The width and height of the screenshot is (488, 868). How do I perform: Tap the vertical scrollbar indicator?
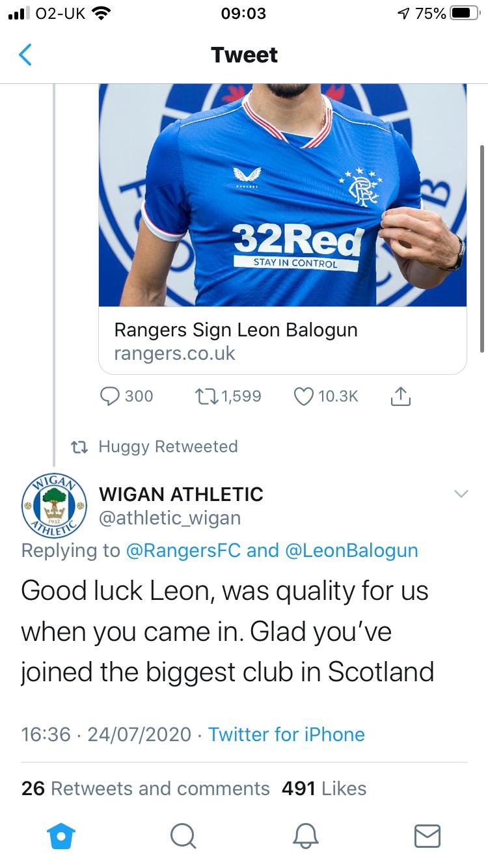pos(482,247)
